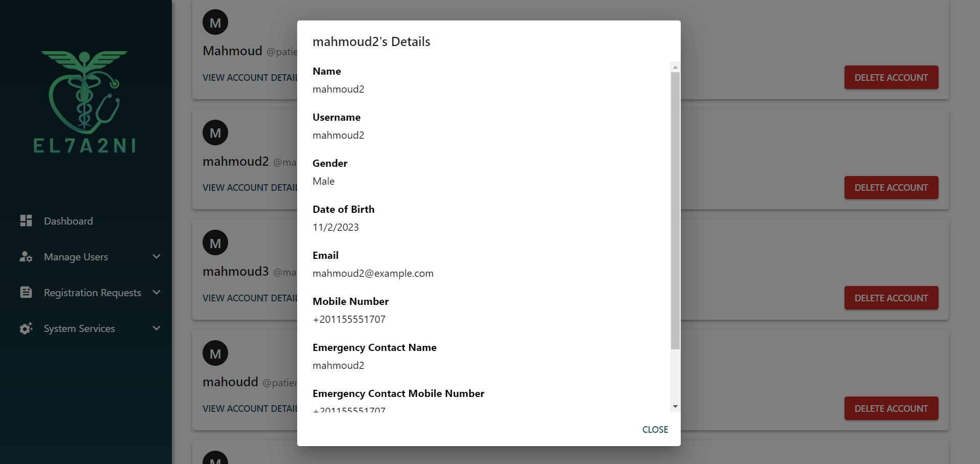Click the 11/2/2023 date of birth
The width and height of the screenshot is (980, 464).
tap(336, 227)
